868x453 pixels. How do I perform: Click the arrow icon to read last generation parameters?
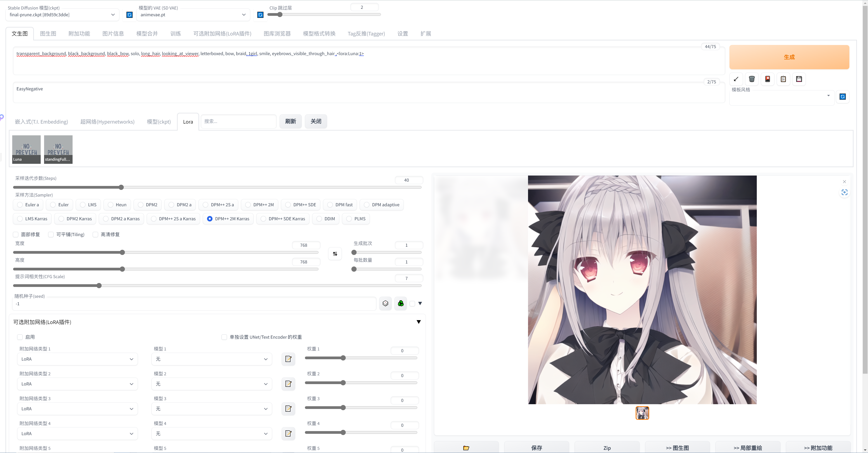[736, 79]
